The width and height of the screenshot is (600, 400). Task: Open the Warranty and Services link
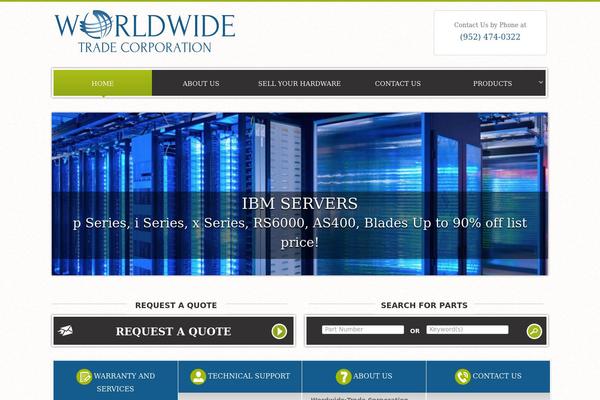(x=124, y=382)
